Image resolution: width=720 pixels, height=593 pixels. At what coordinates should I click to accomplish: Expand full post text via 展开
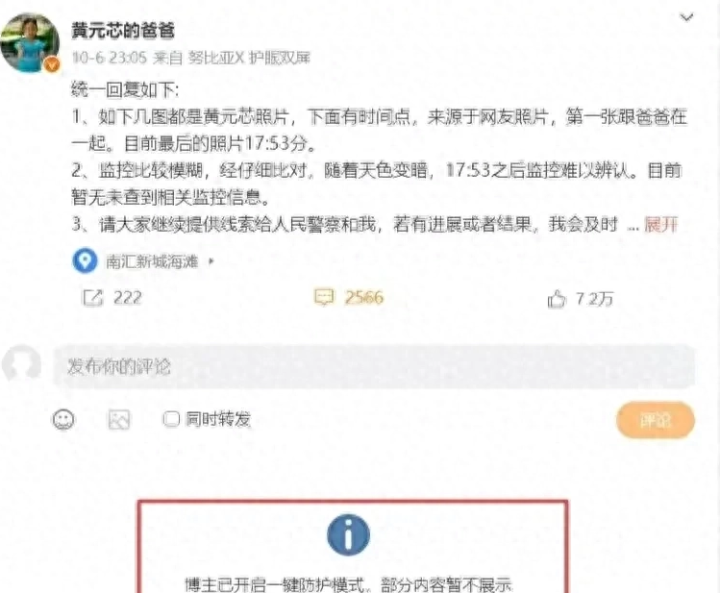click(661, 225)
